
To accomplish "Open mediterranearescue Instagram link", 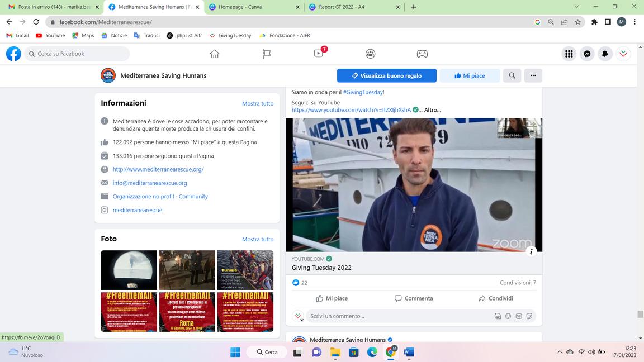I will pos(137,210).
